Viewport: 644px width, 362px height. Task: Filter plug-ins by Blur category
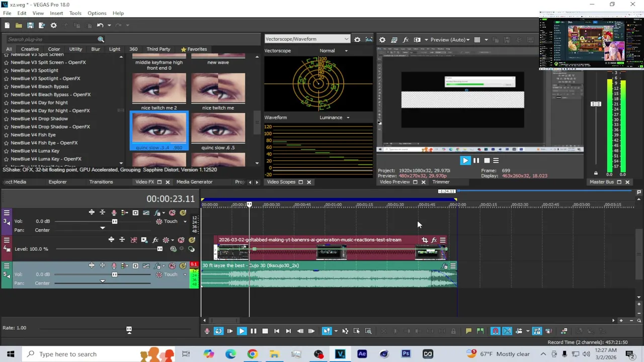click(x=96, y=49)
